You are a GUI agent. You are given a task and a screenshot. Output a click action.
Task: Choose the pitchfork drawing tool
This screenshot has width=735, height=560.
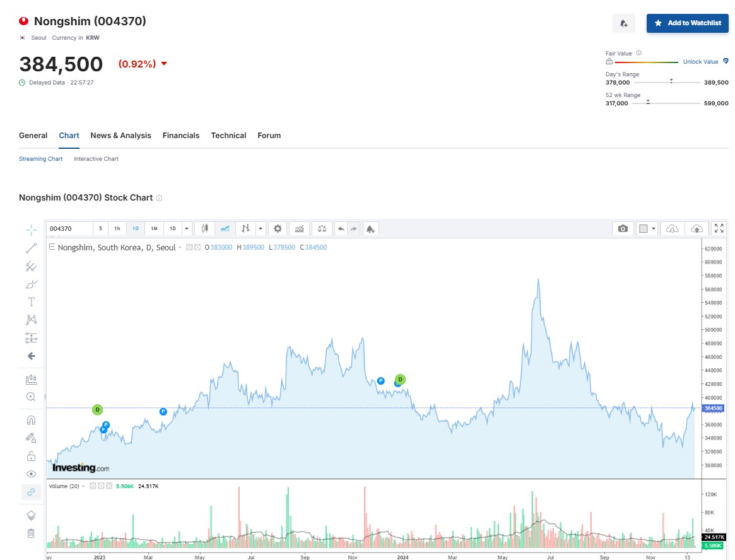tap(31, 266)
